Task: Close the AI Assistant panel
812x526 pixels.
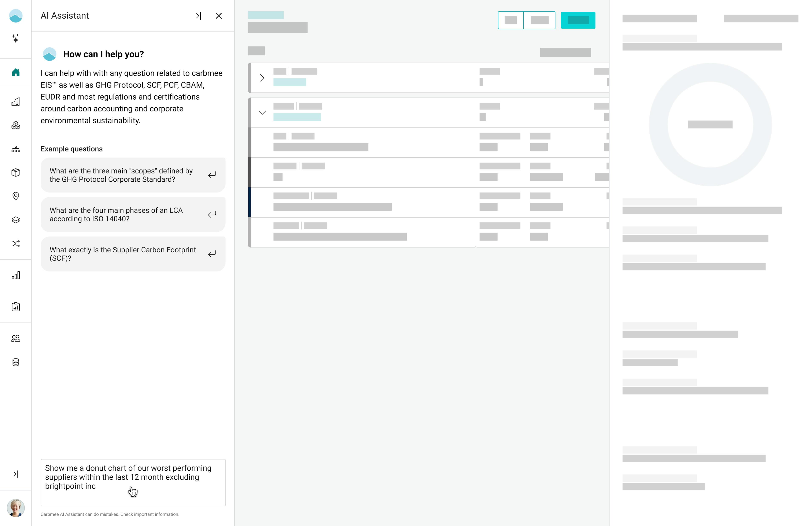Action: coord(219,16)
